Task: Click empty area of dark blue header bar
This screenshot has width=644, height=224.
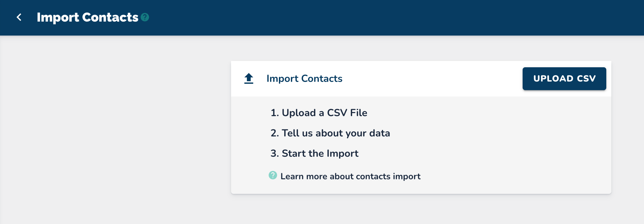Action: click(380, 17)
